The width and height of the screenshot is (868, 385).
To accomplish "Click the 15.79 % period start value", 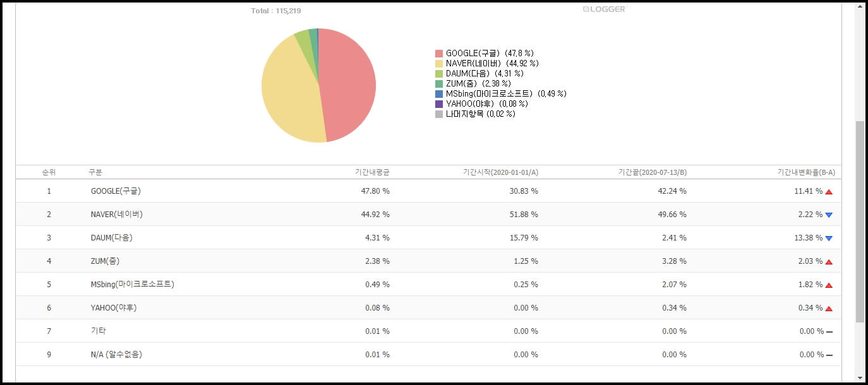I will [x=524, y=237].
